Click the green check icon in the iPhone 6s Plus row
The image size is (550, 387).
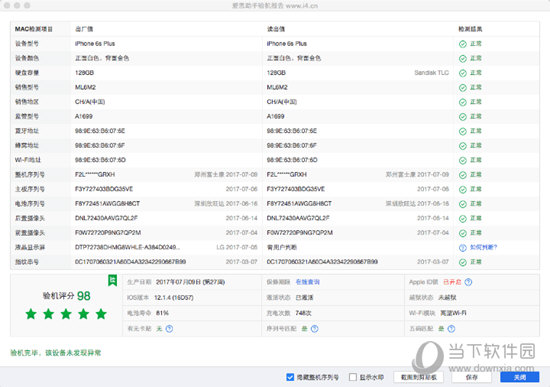pyautogui.click(x=463, y=44)
